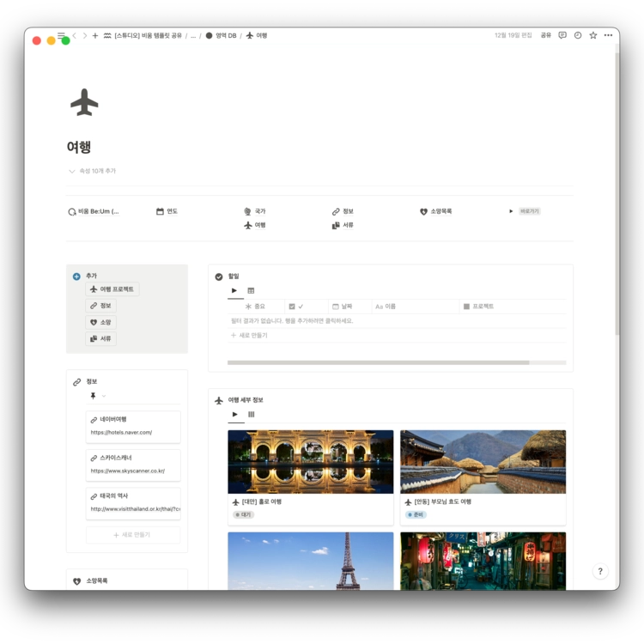Click the comments icon in top bar
The image size is (644, 644).
point(562,35)
